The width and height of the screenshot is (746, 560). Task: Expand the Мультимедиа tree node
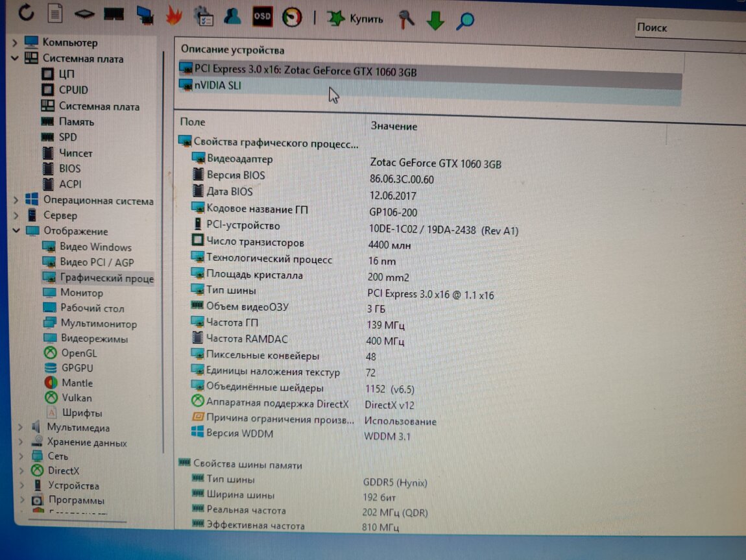click(20, 427)
